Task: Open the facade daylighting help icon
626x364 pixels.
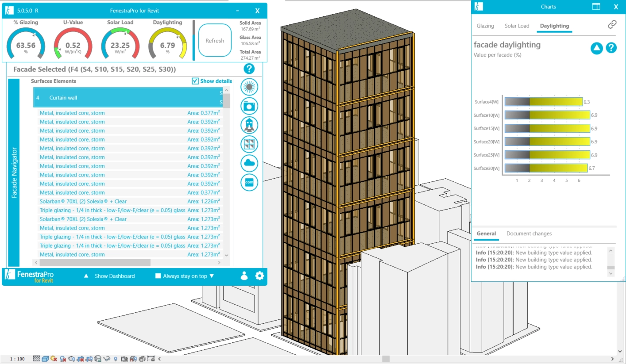Action: click(611, 48)
